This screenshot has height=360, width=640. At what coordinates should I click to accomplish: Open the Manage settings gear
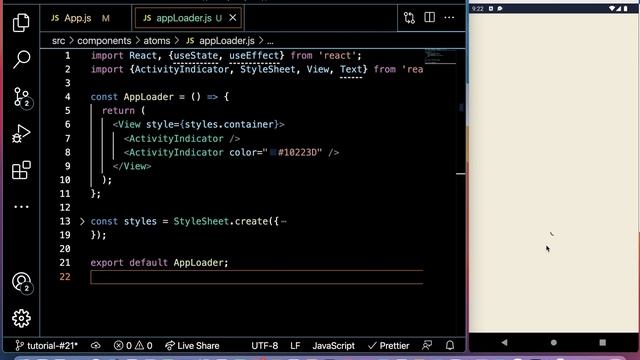(21, 318)
